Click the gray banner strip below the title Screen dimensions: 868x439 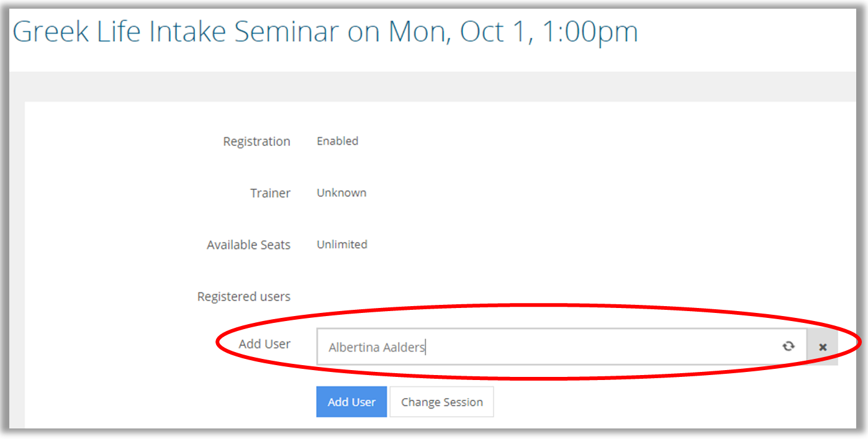point(435,86)
